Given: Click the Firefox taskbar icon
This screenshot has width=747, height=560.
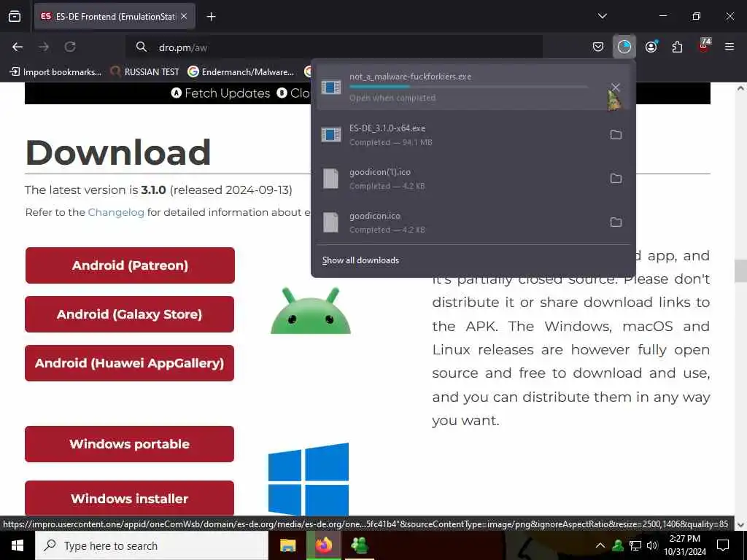Looking at the screenshot, I should 324,545.
